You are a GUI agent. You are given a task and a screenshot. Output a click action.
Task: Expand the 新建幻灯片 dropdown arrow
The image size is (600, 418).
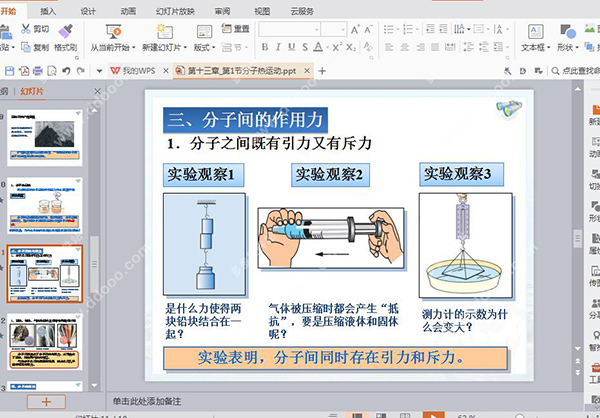pos(185,48)
